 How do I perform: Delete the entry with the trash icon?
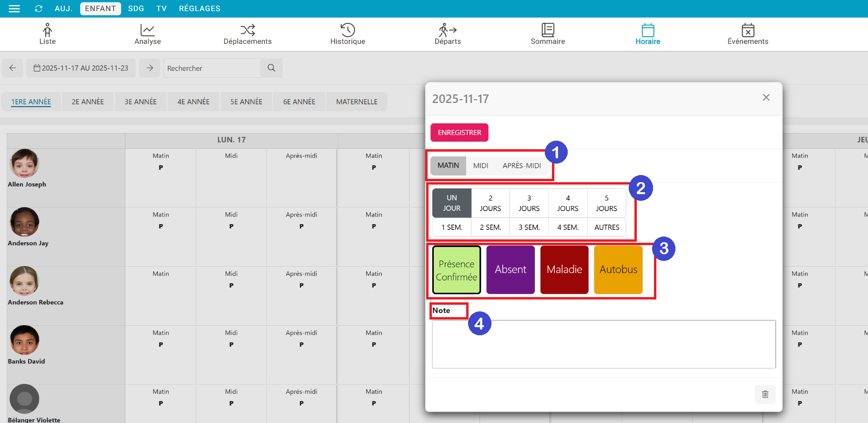(x=765, y=394)
